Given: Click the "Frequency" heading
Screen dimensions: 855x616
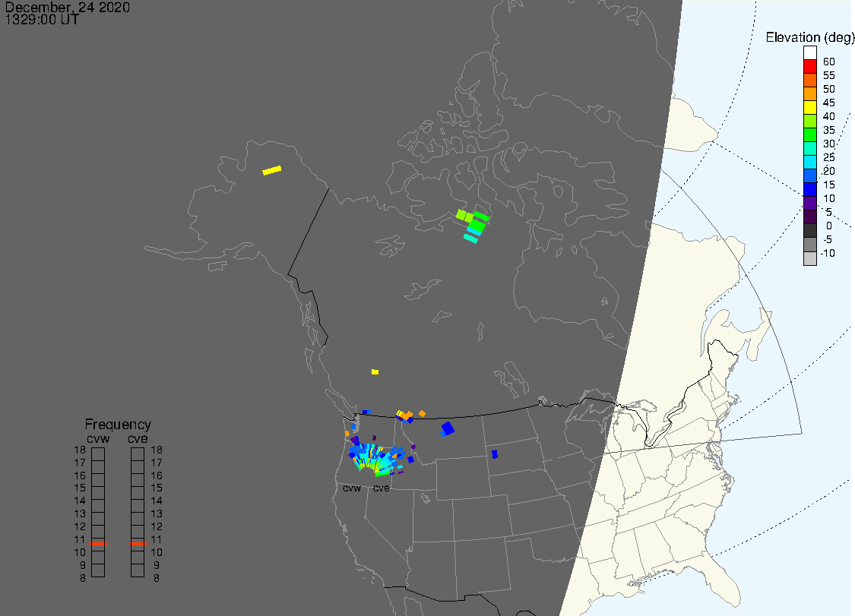Looking at the screenshot, I should pyautogui.click(x=118, y=424).
